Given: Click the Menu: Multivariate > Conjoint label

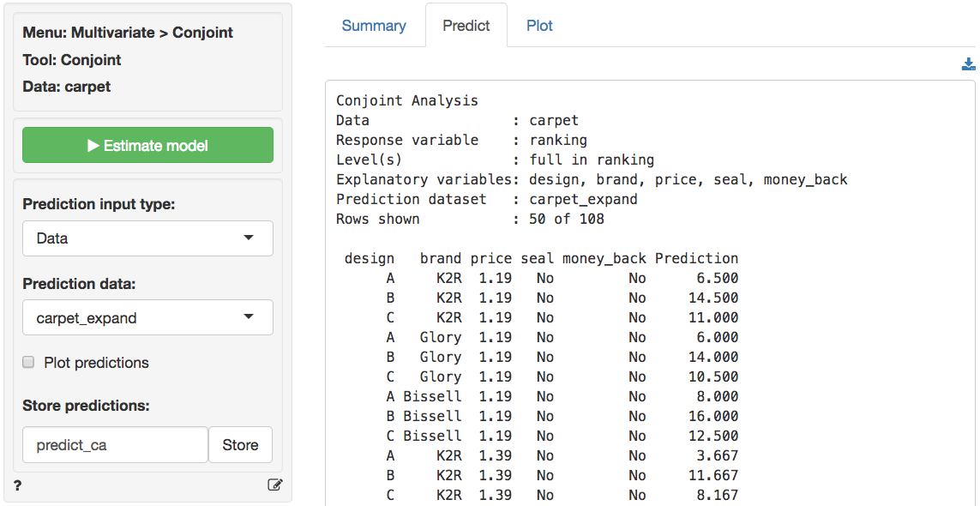Looking at the screenshot, I should pos(128,33).
